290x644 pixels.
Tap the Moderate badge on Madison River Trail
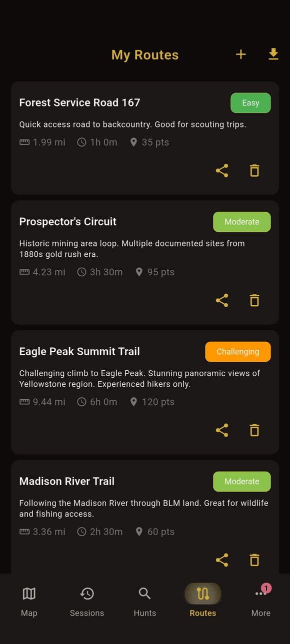tap(242, 481)
